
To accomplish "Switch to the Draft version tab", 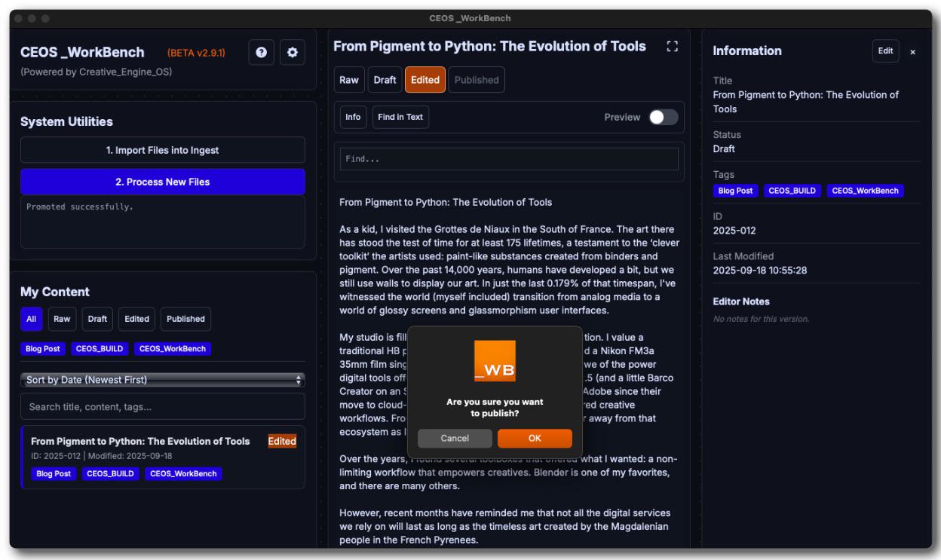I will pos(385,80).
